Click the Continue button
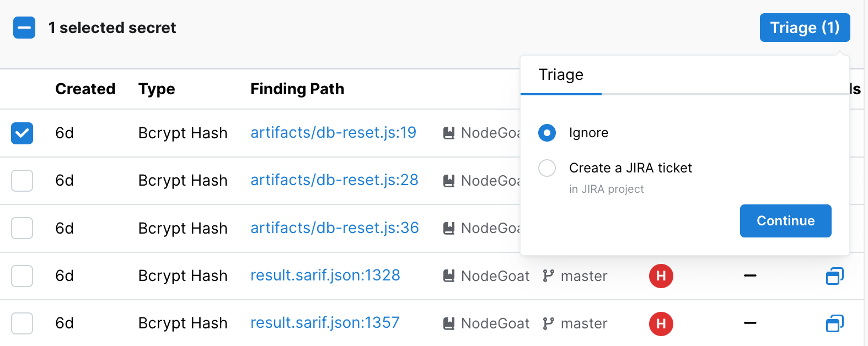Screen dimensions: 868x346 (785, 220)
